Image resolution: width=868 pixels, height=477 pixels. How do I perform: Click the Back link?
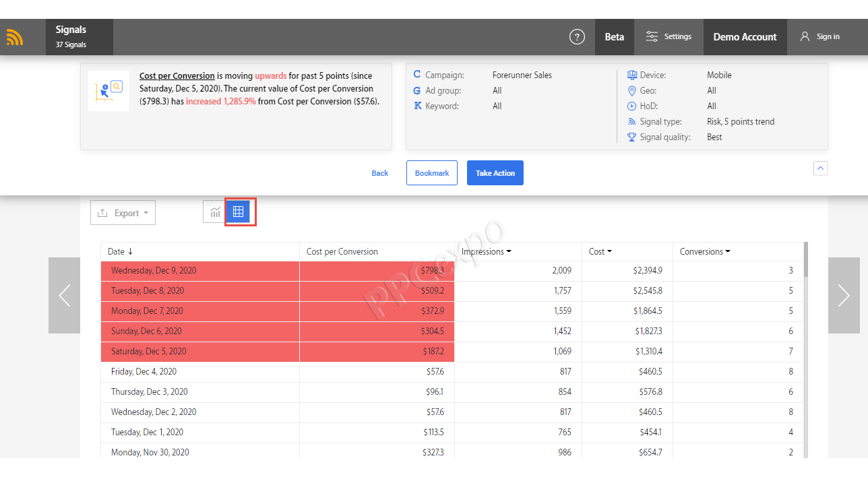pyautogui.click(x=380, y=173)
